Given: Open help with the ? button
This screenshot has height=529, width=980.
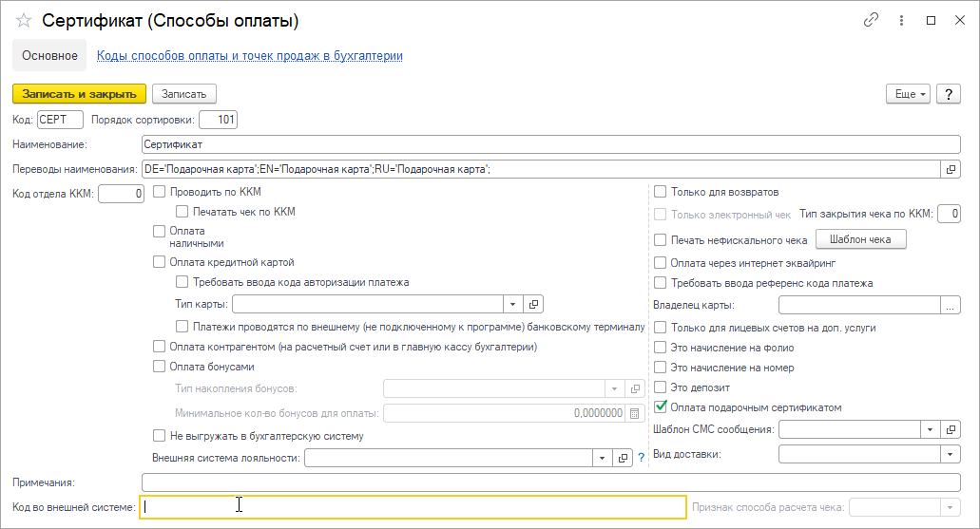Looking at the screenshot, I should pyautogui.click(x=948, y=94).
